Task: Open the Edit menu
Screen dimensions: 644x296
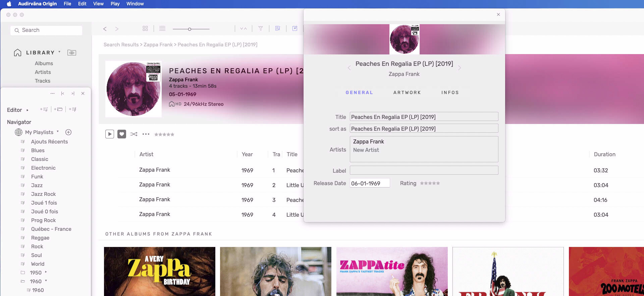Action: tap(82, 4)
